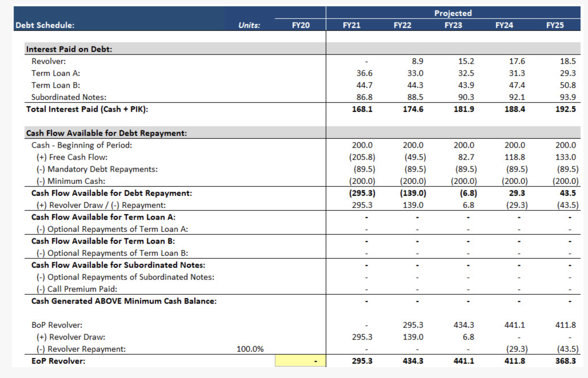The width and height of the screenshot is (588, 378).
Task: Click FY25 Minimum Cash value (200.0)
Action: coord(565,181)
